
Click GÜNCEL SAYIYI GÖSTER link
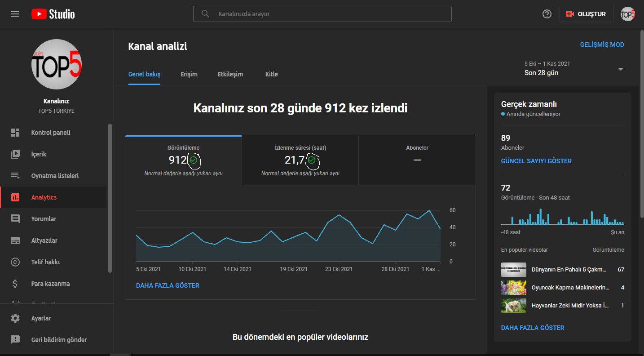pos(536,161)
